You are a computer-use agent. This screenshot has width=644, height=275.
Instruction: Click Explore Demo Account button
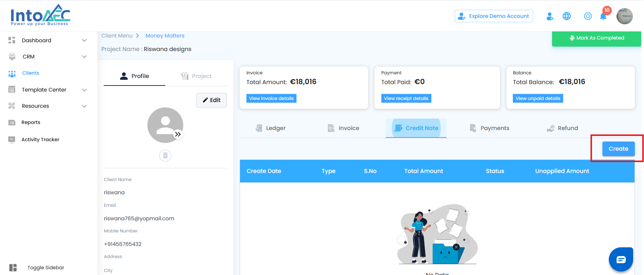(494, 16)
